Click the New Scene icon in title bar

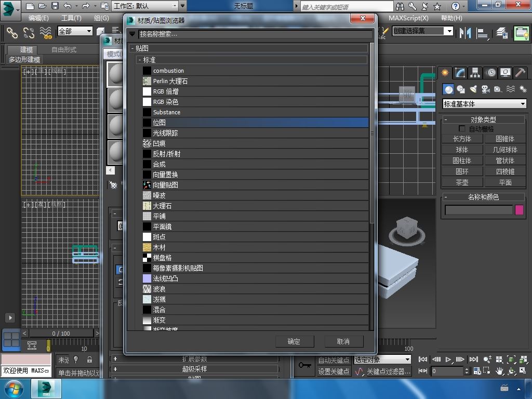click(30, 6)
